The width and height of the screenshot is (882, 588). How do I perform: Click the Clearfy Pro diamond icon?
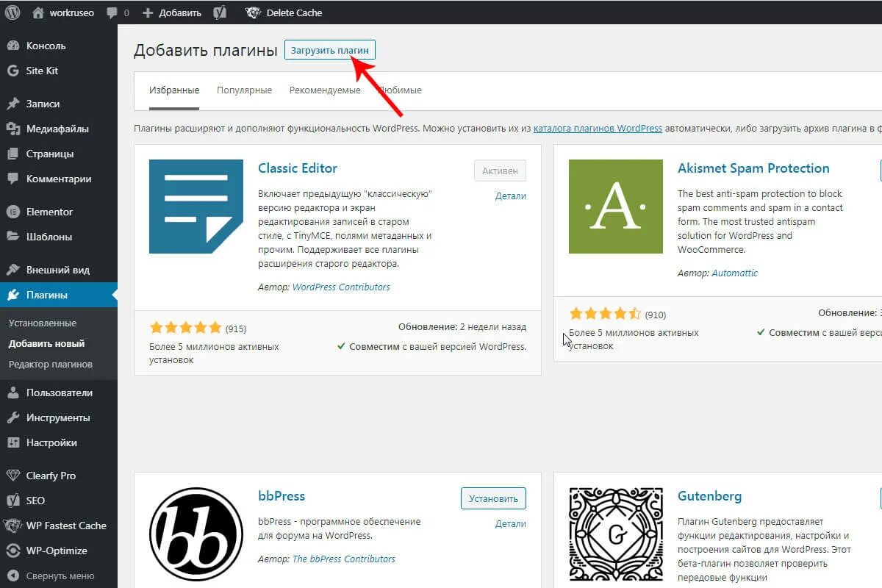click(12, 476)
